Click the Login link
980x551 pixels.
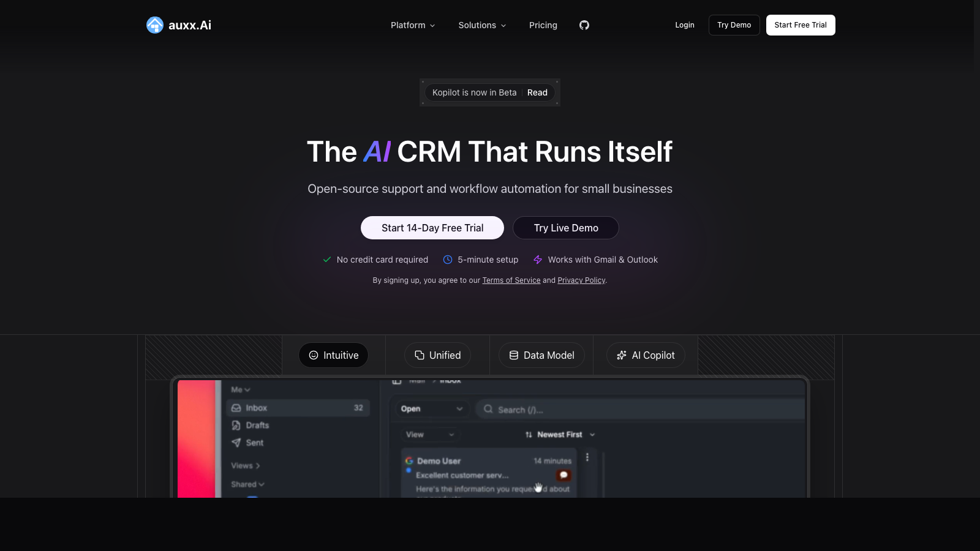[685, 25]
